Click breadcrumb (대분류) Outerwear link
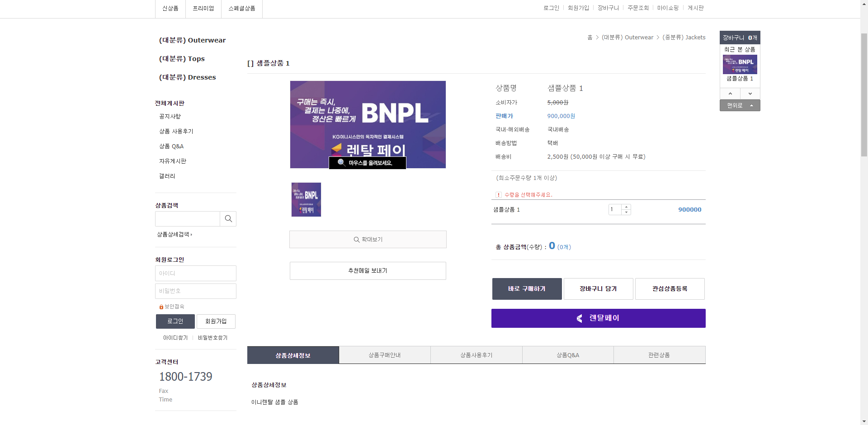 coord(627,38)
